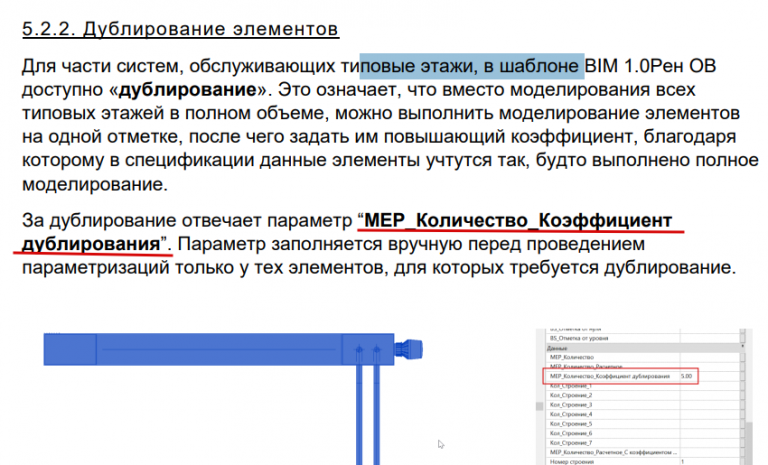Select the "Кол_Строение_5" property row
This screenshot has width=768, height=465.
644,424
